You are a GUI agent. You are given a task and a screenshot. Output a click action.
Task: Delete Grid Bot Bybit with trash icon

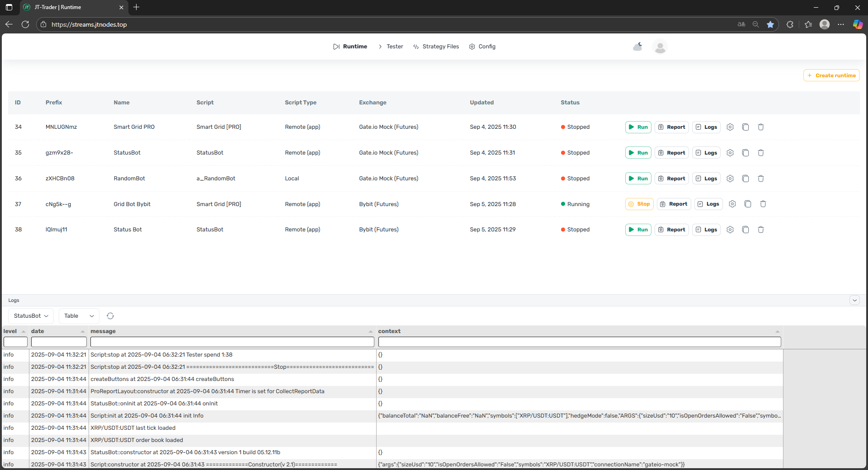tap(763, 204)
